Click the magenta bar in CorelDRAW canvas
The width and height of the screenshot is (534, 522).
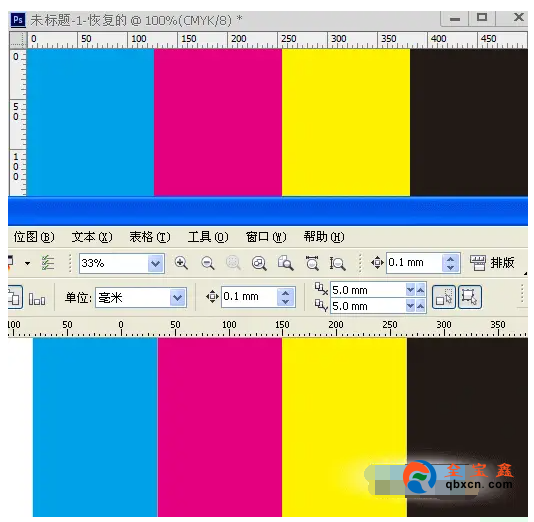pyautogui.click(x=220, y=427)
